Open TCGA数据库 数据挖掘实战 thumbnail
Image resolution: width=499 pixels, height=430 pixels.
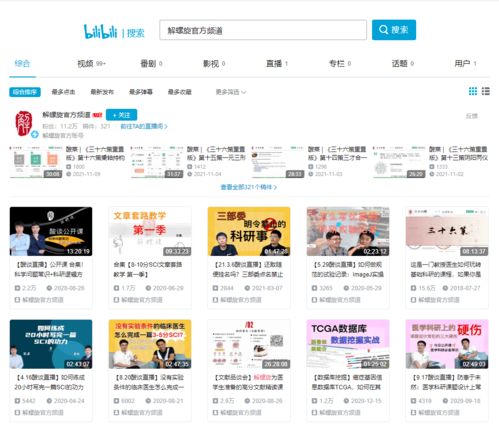348,344
